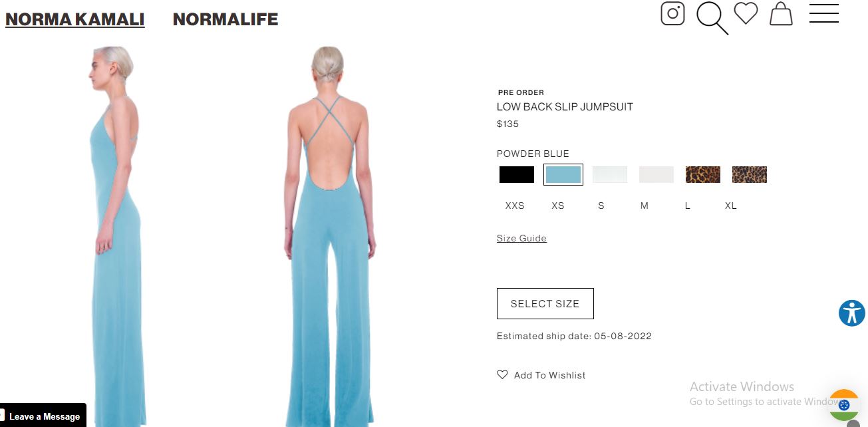Click the India flag round icon
This screenshot has height=427, width=868.
point(844,404)
